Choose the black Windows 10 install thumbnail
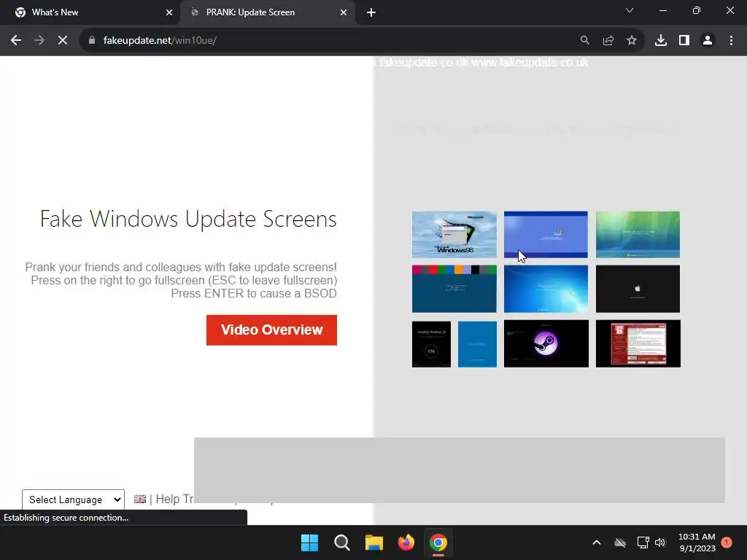 [431, 344]
